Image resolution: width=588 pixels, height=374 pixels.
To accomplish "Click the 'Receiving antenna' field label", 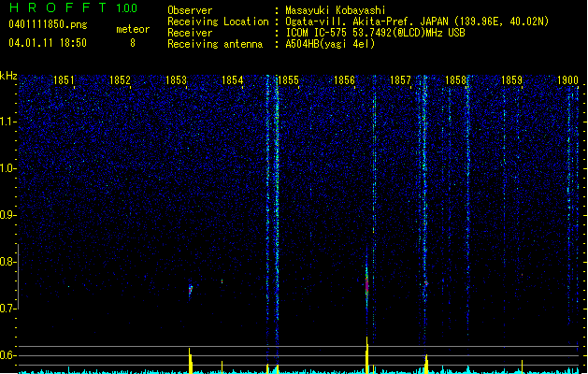I will [215, 44].
